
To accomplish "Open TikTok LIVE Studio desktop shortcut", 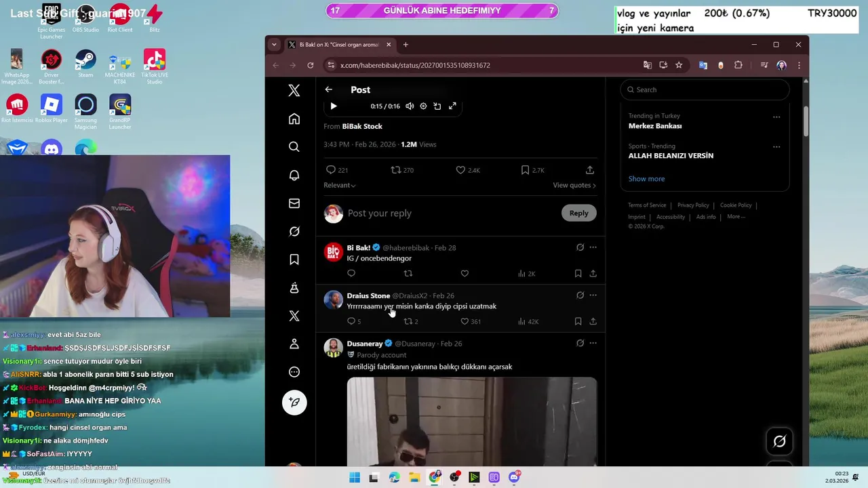I will tap(155, 67).
